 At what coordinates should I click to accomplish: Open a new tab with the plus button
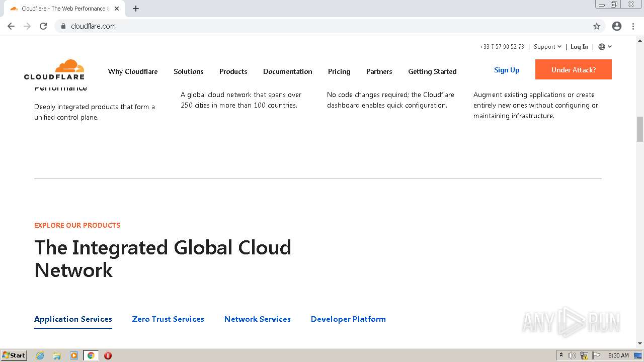point(136,9)
